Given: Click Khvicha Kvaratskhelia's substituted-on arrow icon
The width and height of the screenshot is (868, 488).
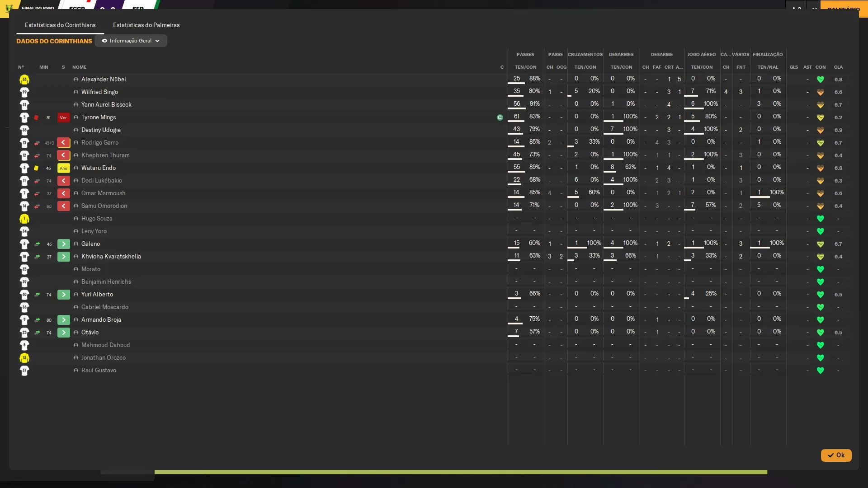Looking at the screenshot, I should (x=63, y=257).
